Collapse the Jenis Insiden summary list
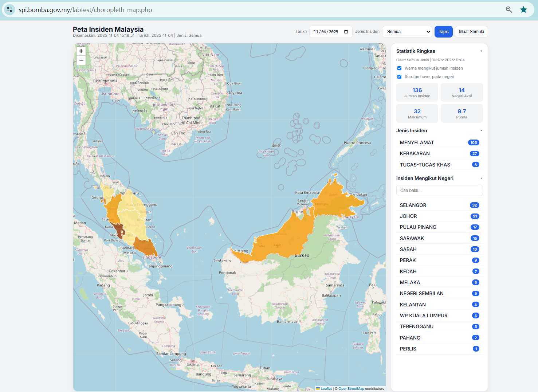The image size is (538, 392). (x=481, y=130)
